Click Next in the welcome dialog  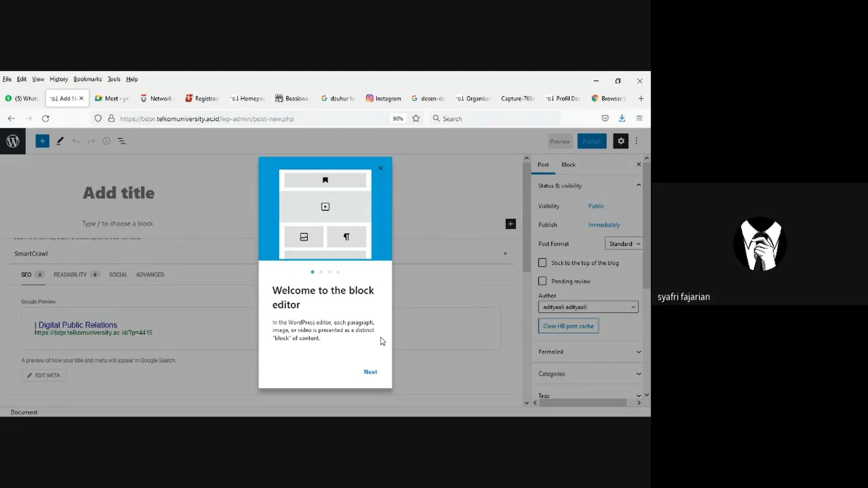[x=370, y=372]
